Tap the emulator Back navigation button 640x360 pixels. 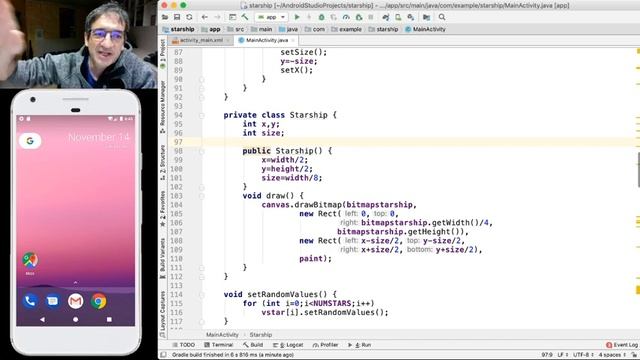coord(42,320)
